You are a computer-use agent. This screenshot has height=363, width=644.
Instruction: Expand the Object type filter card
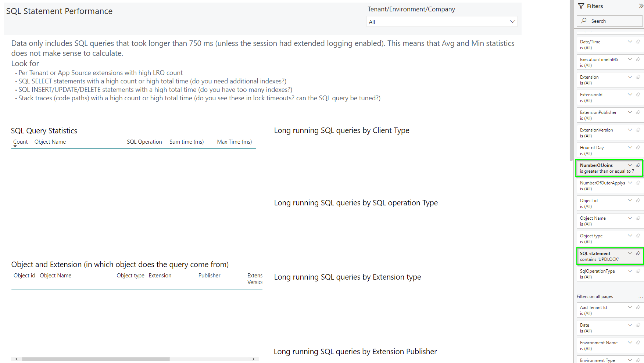630,236
